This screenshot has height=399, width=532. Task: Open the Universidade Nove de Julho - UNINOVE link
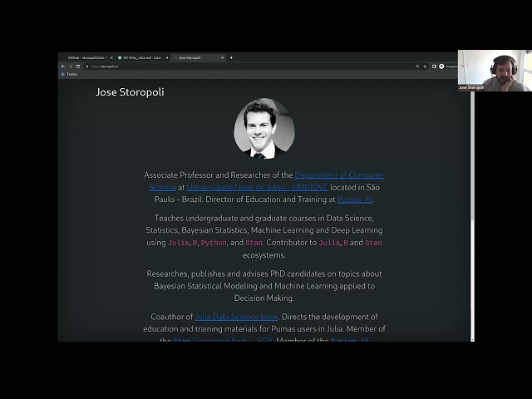257,187
